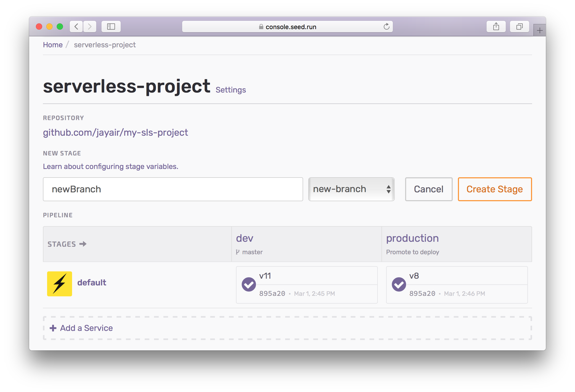Image resolution: width=575 pixels, height=392 pixels.
Task: Open a new tab with plus icon
Action: [540, 31]
